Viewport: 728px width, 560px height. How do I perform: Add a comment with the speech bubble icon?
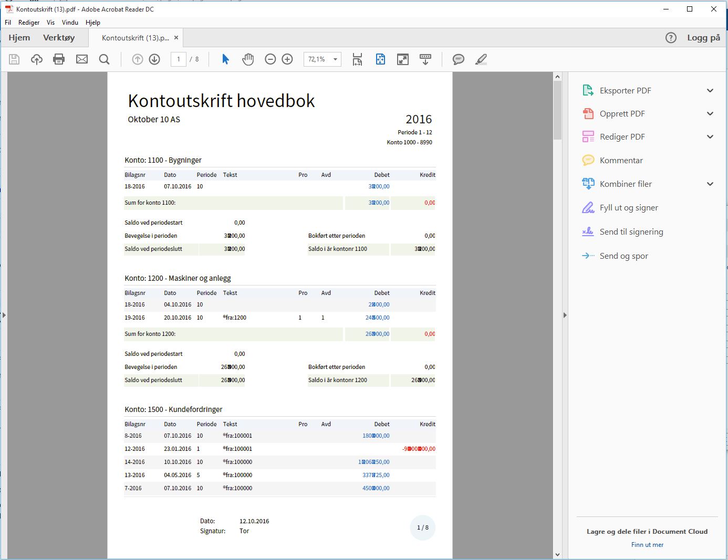pyautogui.click(x=459, y=59)
